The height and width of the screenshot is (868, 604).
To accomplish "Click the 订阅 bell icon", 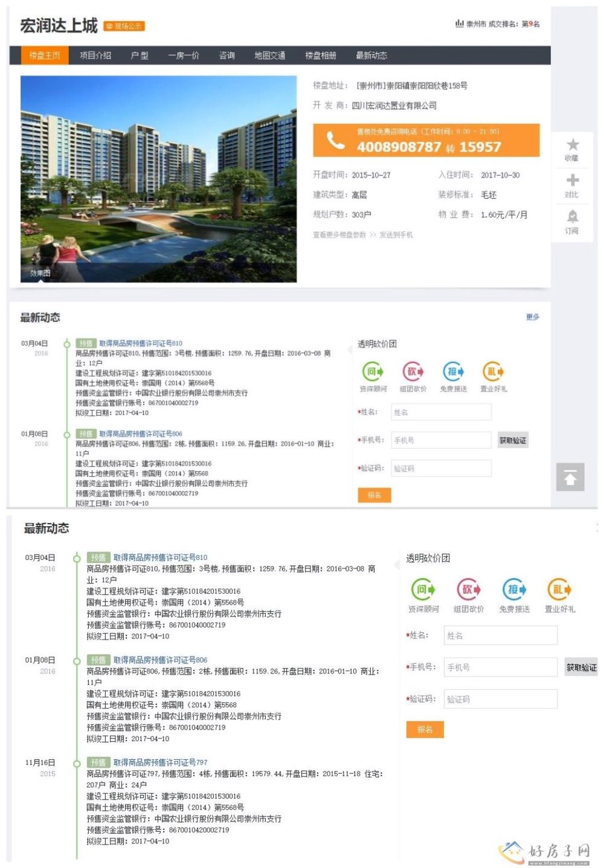I will (572, 216).
